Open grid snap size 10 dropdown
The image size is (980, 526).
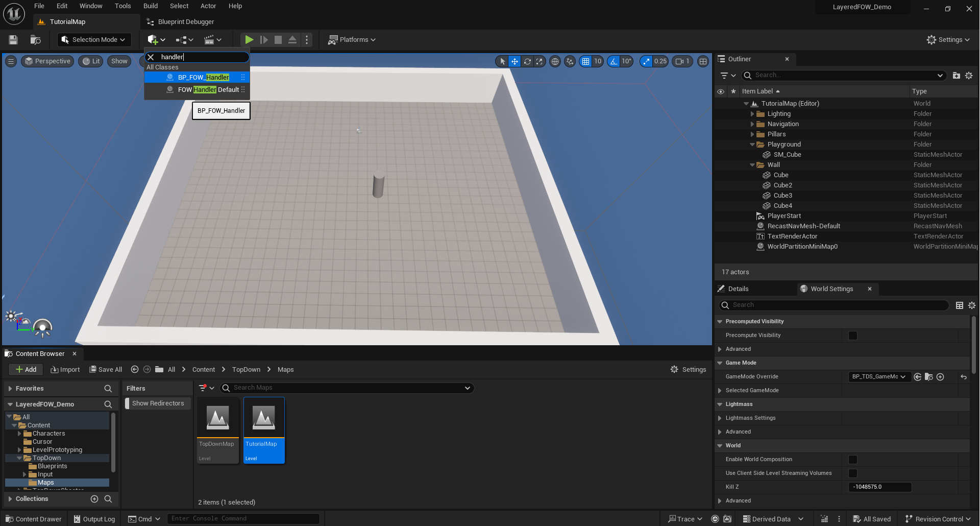(598, 61)
